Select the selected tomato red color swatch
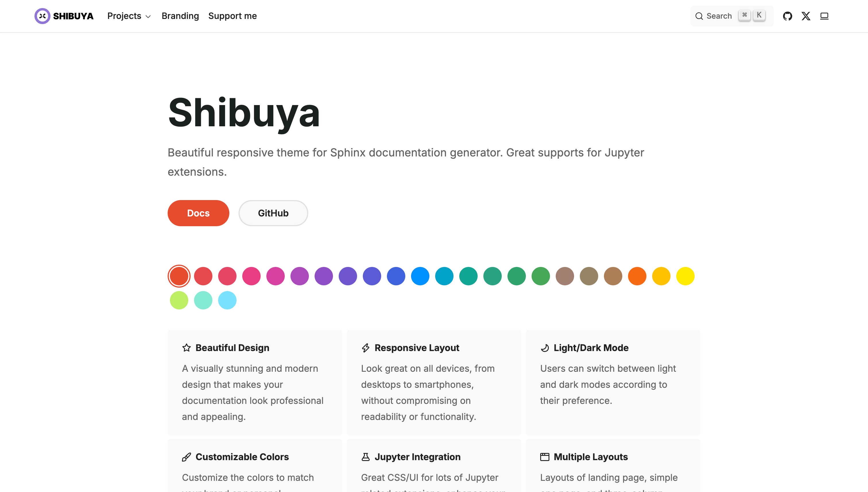The height and width of the screenshot is (492, 868). click(179, 276)
